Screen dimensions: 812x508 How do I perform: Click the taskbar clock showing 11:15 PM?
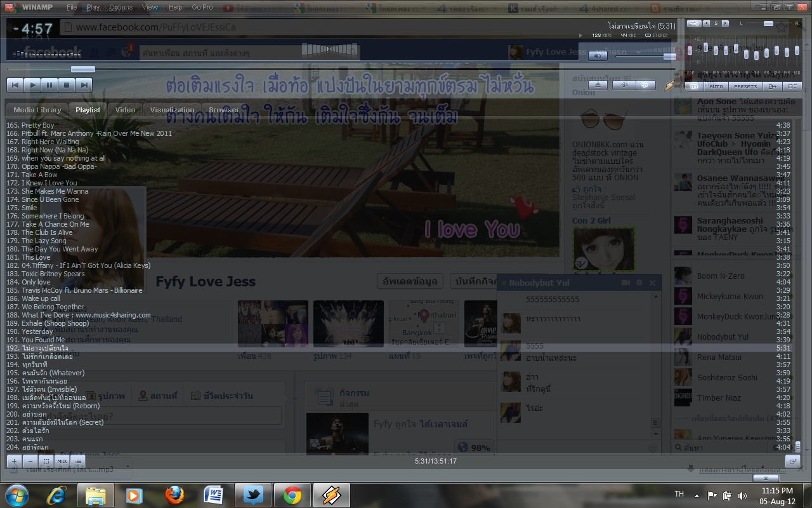pos(777,495)
